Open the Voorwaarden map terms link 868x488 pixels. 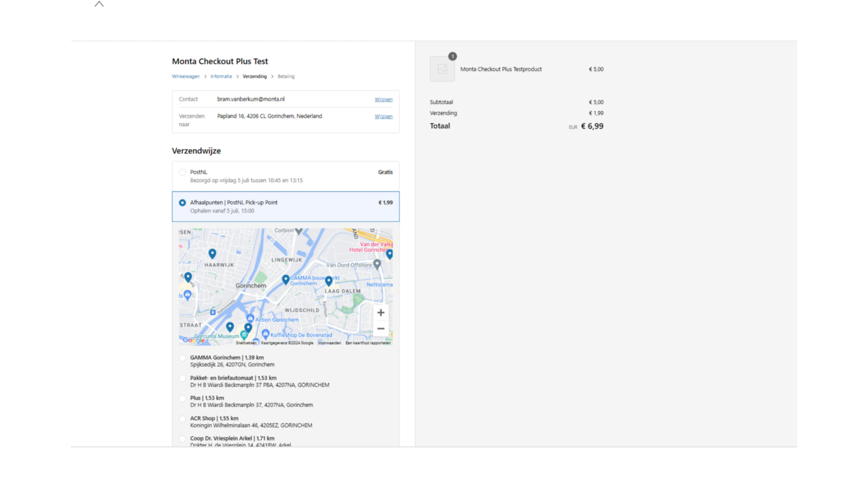tap(329, 343)
